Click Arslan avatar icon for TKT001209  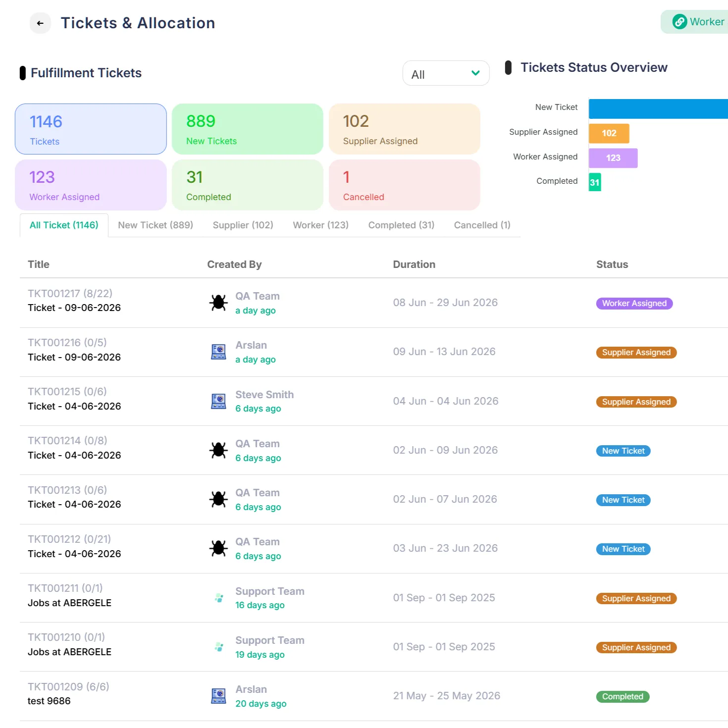[218, 696]
